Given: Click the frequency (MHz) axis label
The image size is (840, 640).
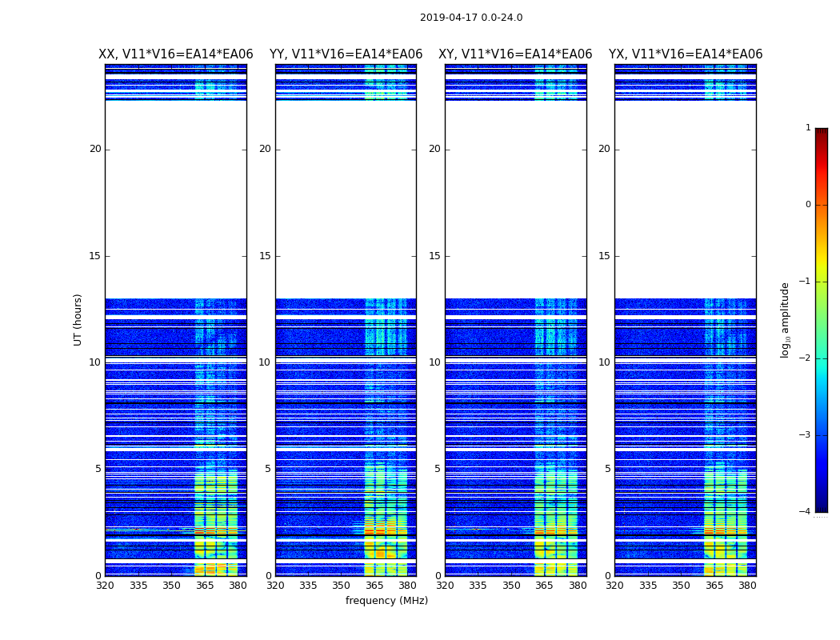Looking at the screenshot, I should coord(386,600).
